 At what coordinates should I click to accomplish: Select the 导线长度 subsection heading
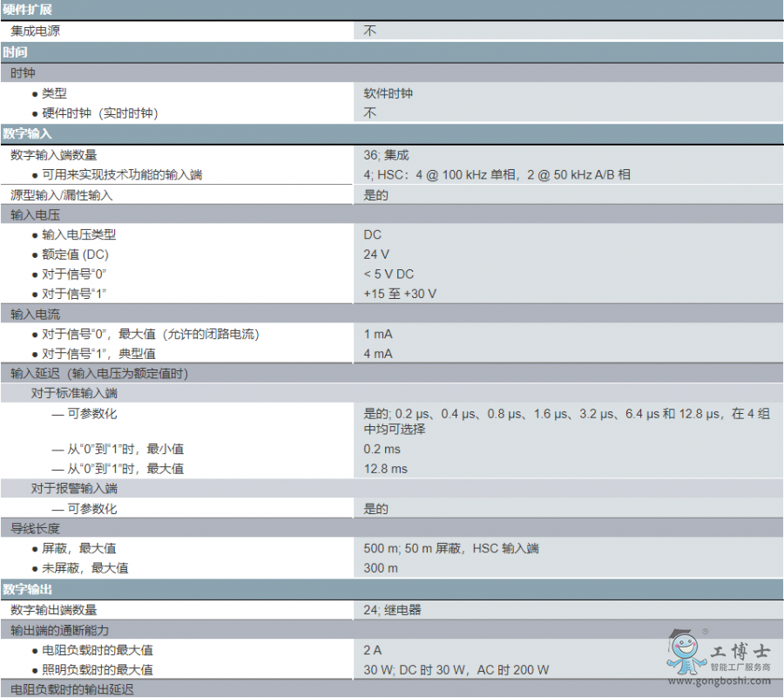click(x=35, y=528)
